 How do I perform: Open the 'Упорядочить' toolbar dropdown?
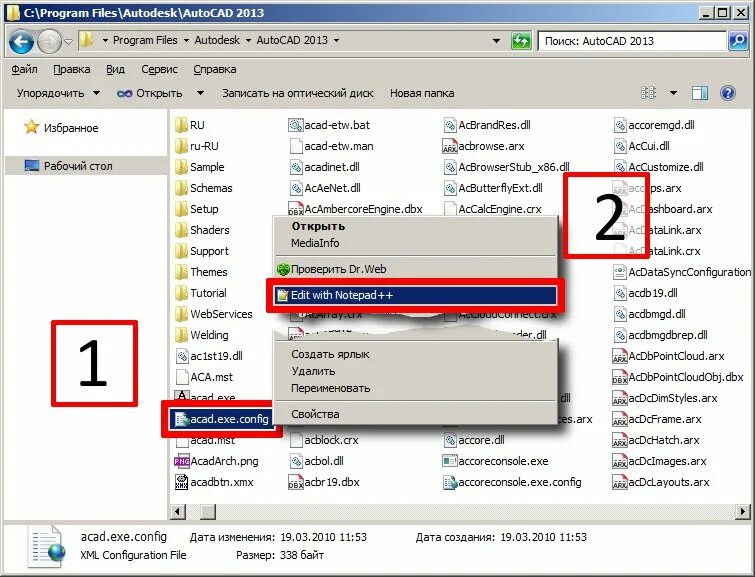58,93
